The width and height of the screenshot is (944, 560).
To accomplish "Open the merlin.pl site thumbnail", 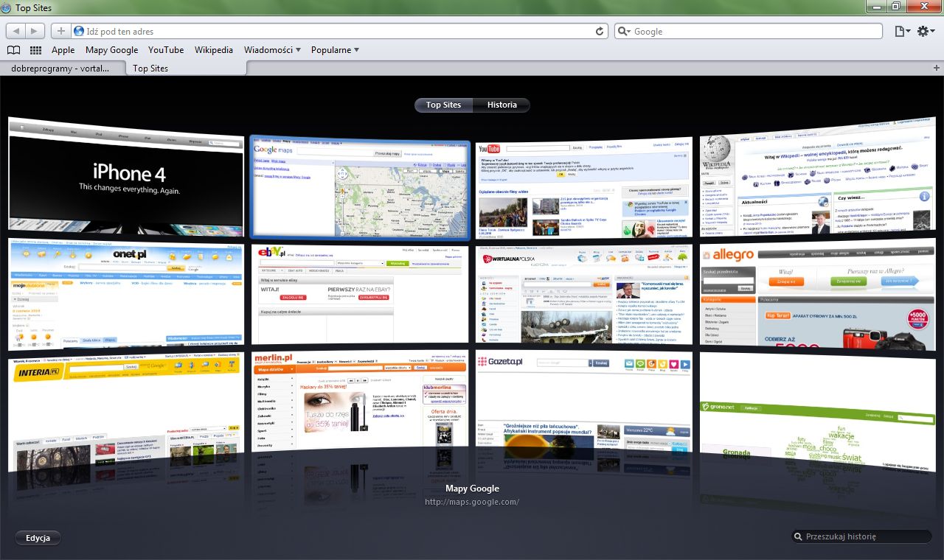I will coord(360,402).
